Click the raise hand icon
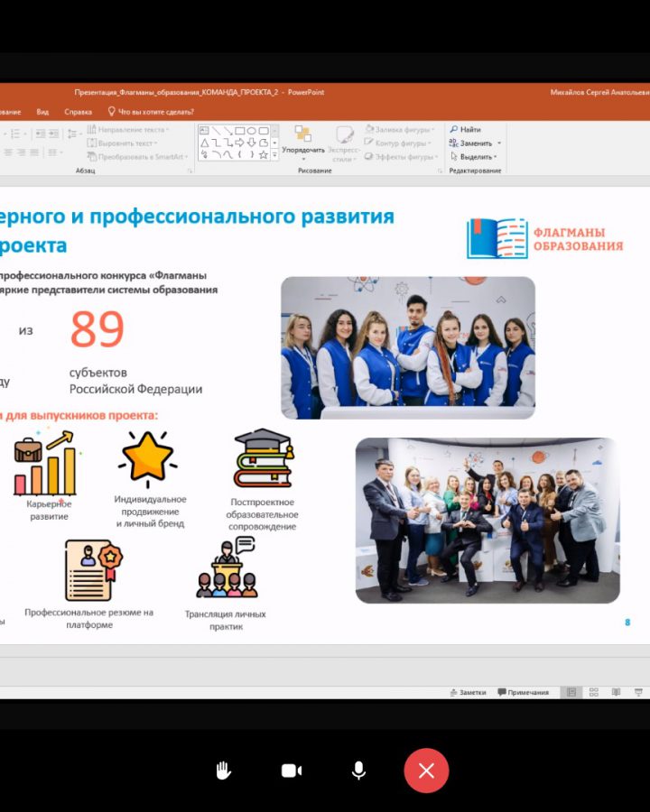Viewport: 650px width, 812px height. (223, 770)
